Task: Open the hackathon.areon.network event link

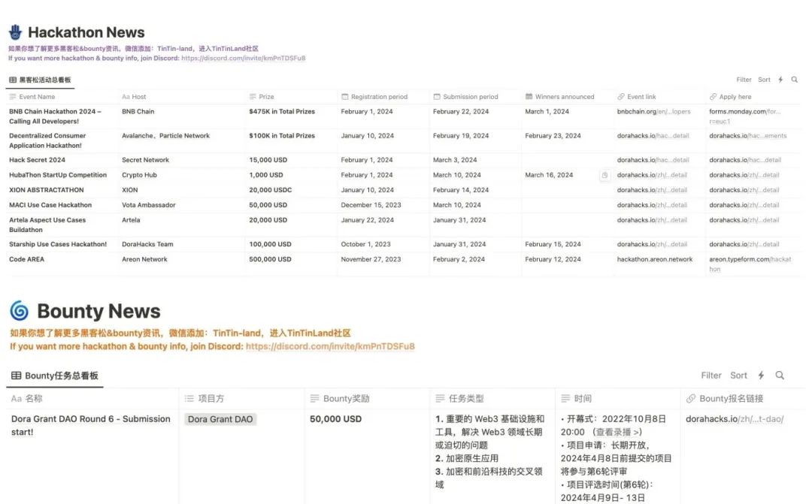Action: (655, 259)
